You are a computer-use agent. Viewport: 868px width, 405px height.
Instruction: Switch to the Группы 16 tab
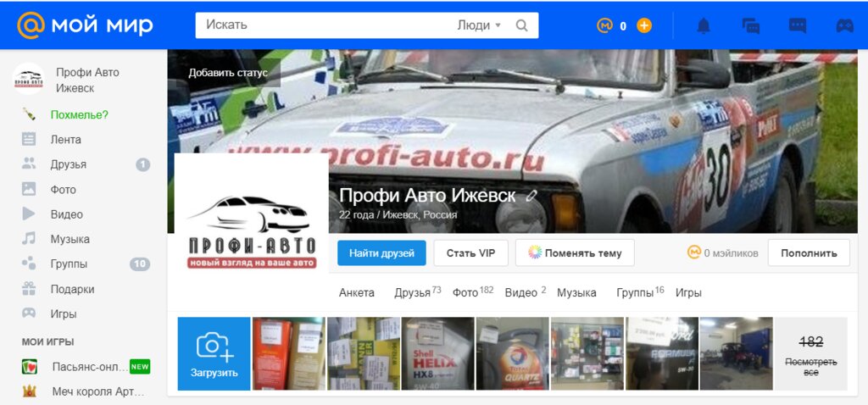(640, 292)
